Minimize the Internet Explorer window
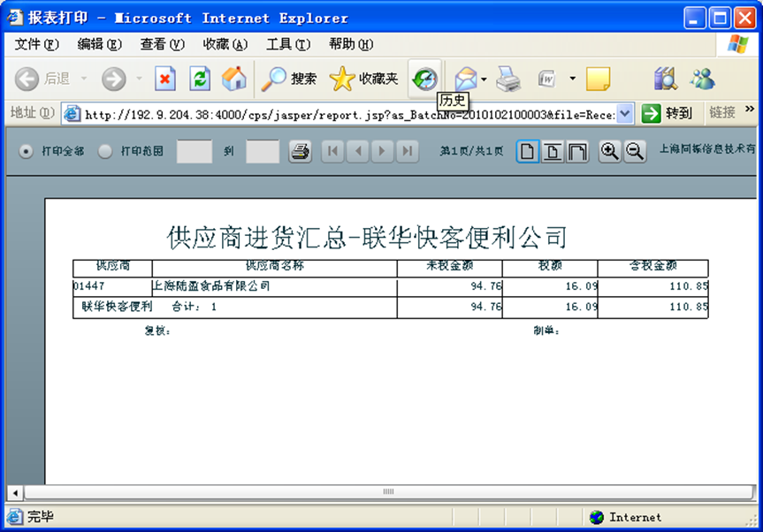Screen dimensions: 763x532 click(695, 19)
